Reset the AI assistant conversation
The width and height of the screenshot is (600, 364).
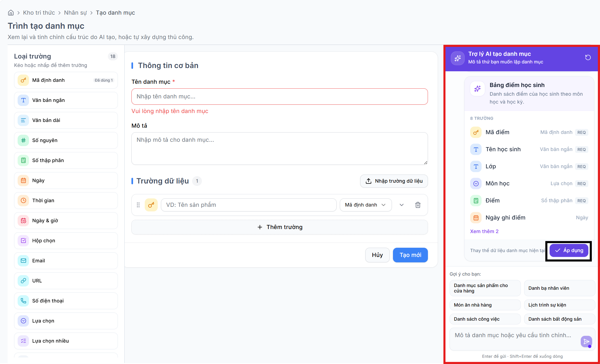[x=588, y=57]
